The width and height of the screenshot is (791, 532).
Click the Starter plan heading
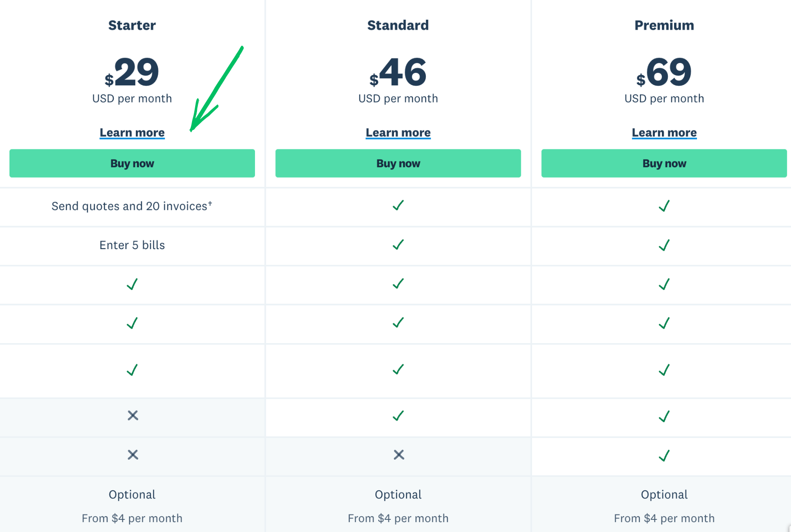pyautogui.click(x=132, y=25)
